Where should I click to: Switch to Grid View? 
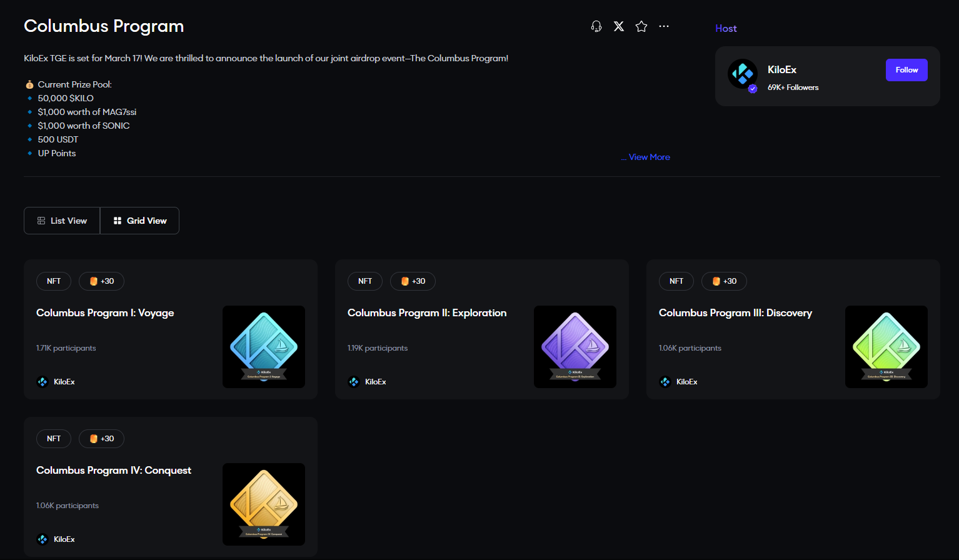(140, 221)
